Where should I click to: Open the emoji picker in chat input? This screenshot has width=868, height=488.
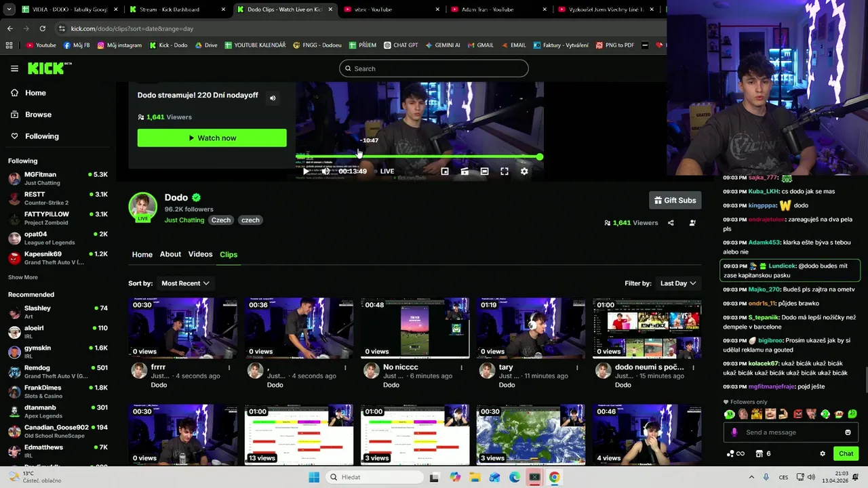[x=848, y=432]
